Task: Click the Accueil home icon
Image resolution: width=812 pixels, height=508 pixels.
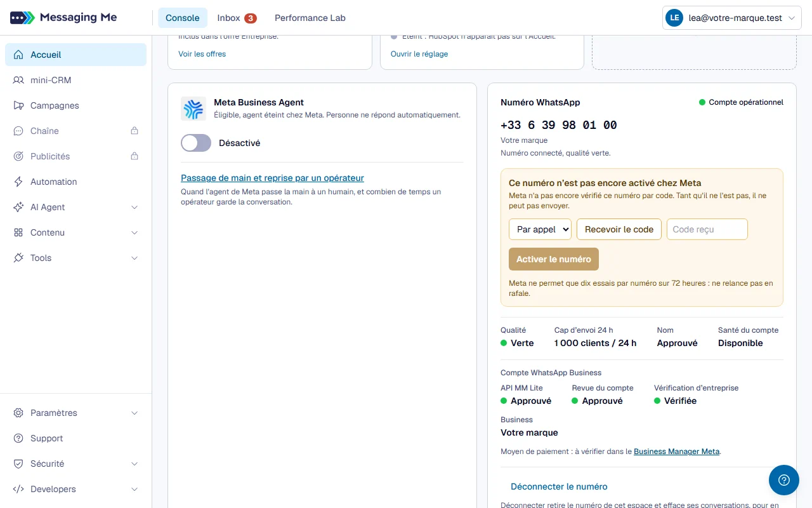Action: point(18,55)
